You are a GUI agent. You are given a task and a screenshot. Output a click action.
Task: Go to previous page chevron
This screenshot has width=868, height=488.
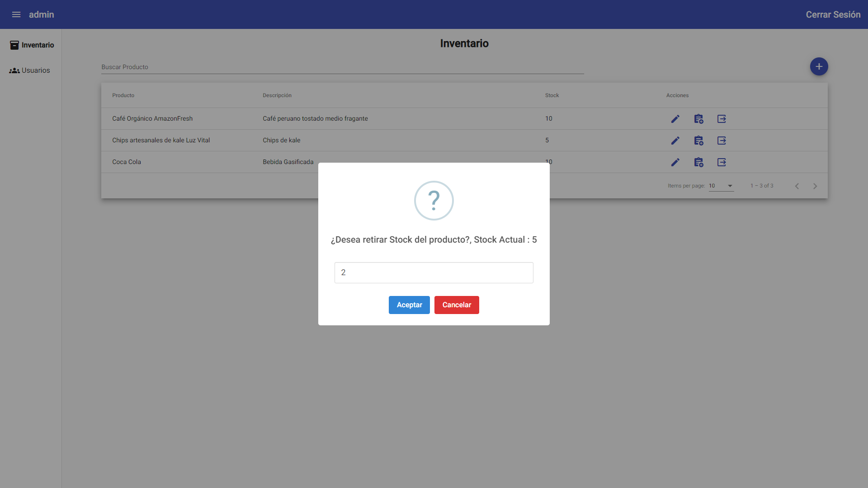[x=797, y=186]
